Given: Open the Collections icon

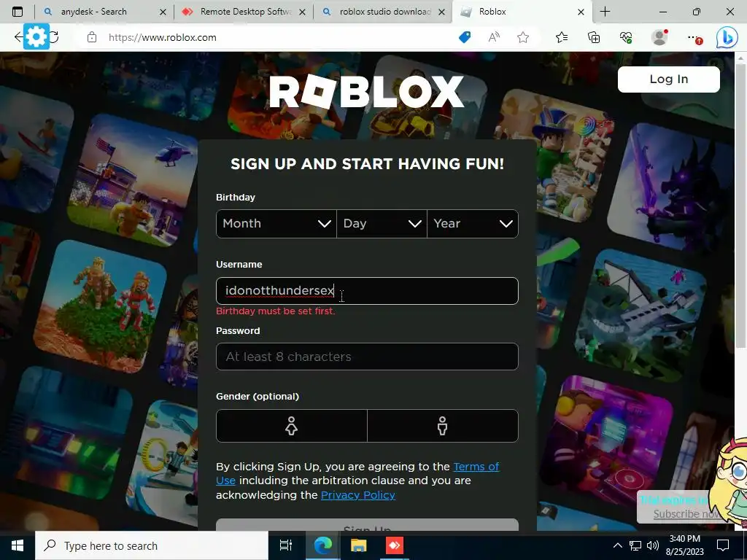Looking at the screenshot, I should pos(594,37).
